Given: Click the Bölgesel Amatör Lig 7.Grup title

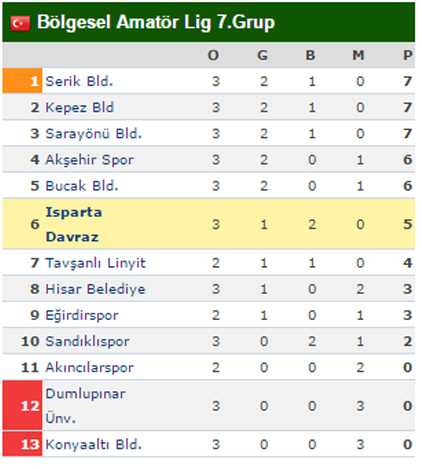Looking at the screenshot, I should point(156,23).
